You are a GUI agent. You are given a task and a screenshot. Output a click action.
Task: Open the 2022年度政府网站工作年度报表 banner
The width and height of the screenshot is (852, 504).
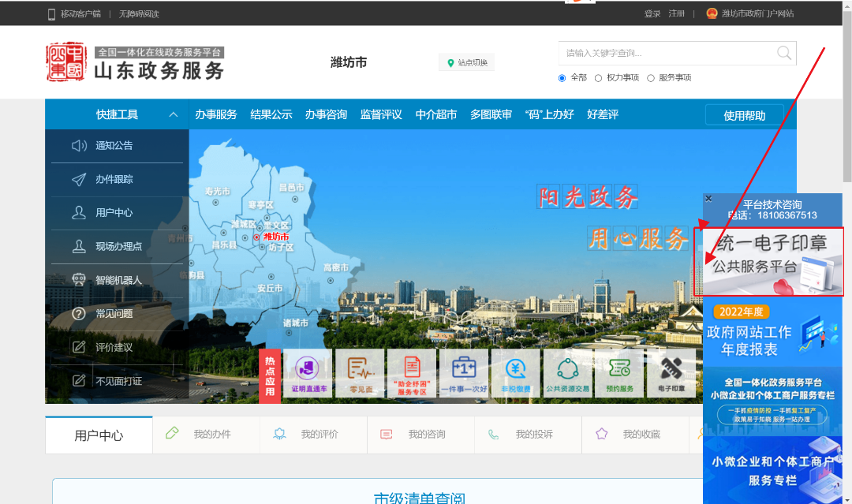(772, 333)
